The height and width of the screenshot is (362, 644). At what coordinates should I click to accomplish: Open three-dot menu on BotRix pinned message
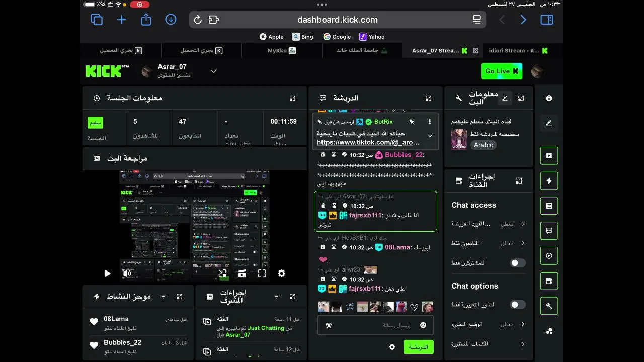pyautogui.click(x=429, y=122)
